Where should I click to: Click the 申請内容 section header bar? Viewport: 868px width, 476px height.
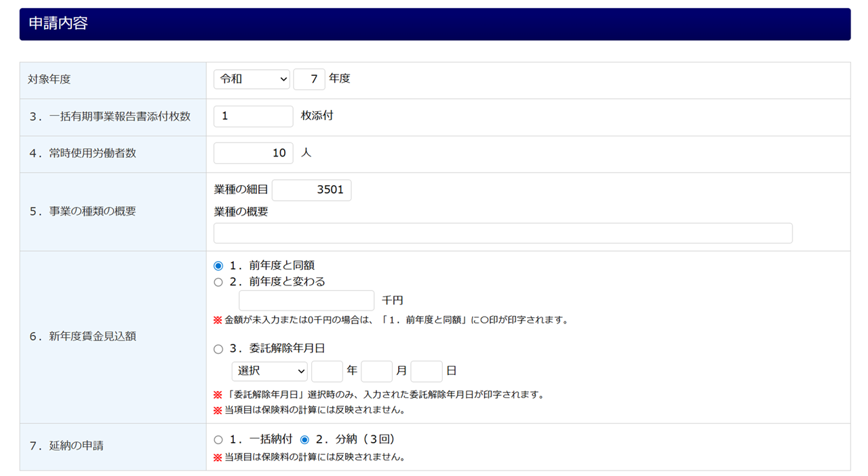point(435,24)
